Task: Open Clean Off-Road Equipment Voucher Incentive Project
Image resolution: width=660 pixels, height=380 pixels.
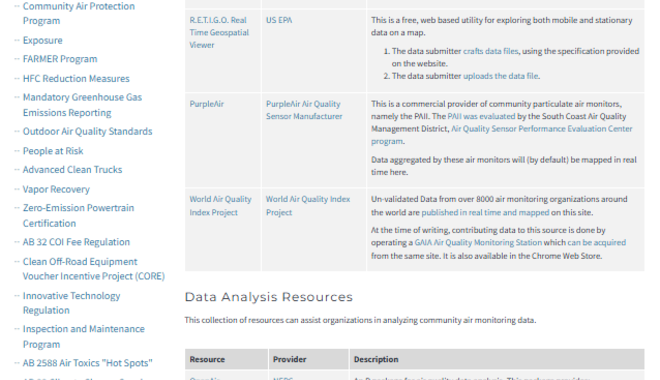Action: tap(93, 269)
